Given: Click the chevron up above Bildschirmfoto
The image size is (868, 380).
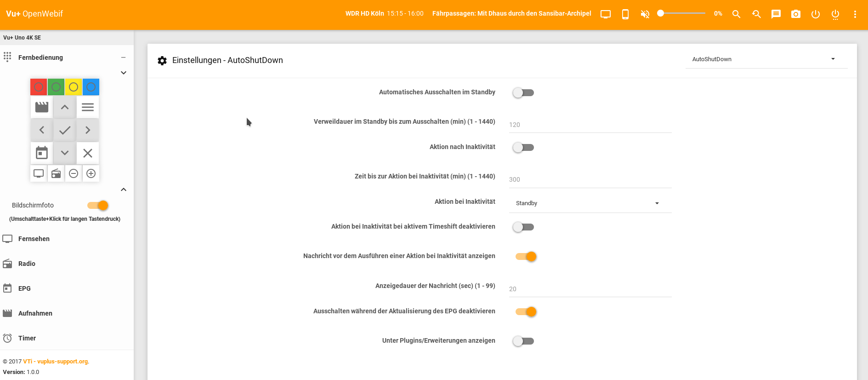Looking at the screenshot, I should 123,190.
